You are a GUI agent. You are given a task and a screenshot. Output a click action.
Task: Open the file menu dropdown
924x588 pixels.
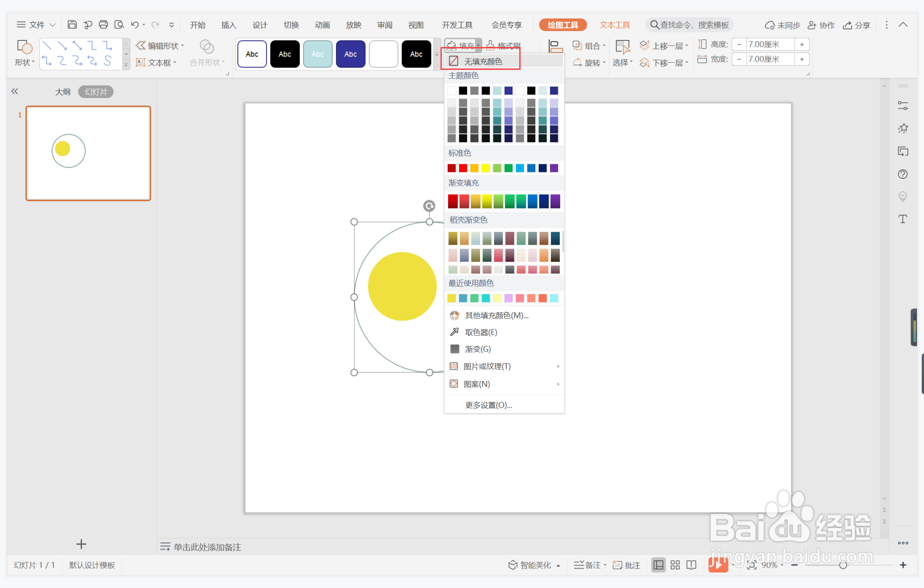click(x=36, y=25)
